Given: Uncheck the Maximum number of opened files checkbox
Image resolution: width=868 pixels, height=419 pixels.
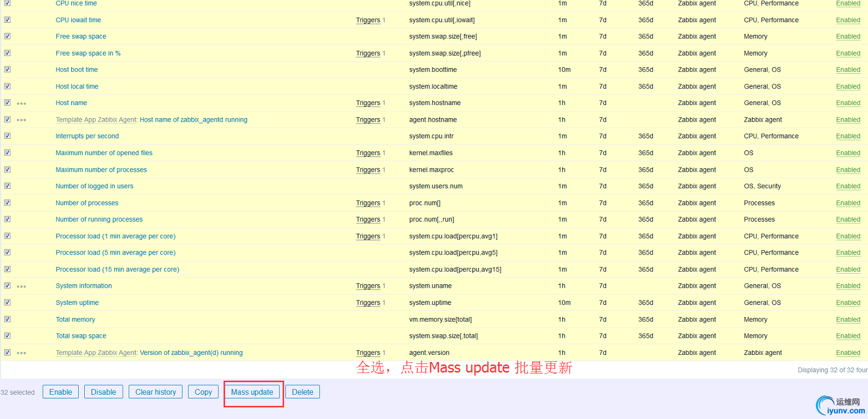Looking at the screenshot, I should 8,152.
